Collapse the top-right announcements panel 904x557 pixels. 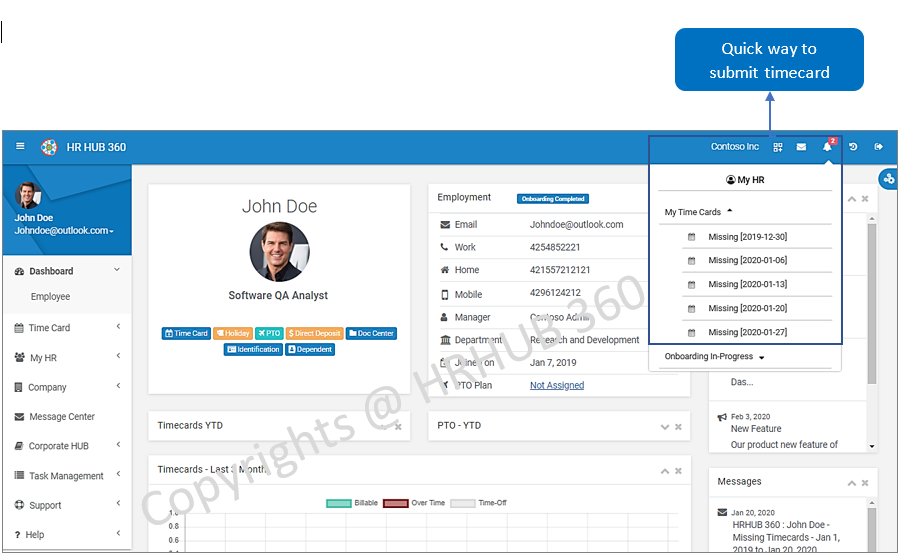(x=852, y=199)
